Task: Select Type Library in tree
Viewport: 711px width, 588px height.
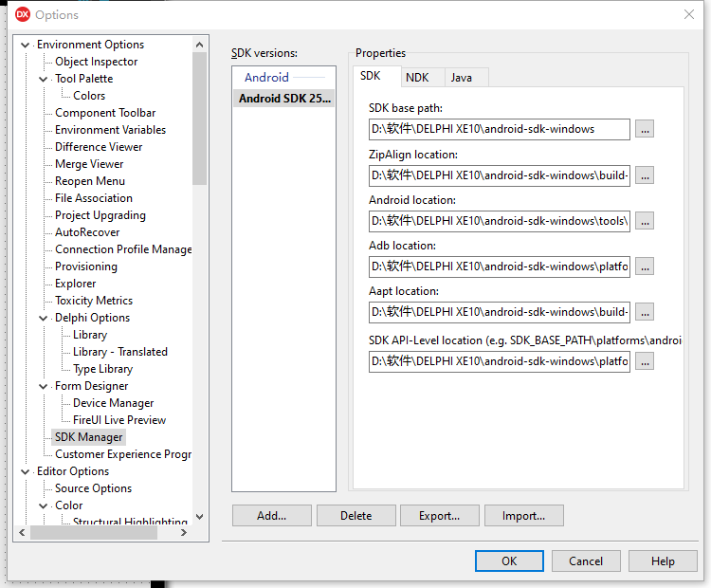Action: coord(102,369)
